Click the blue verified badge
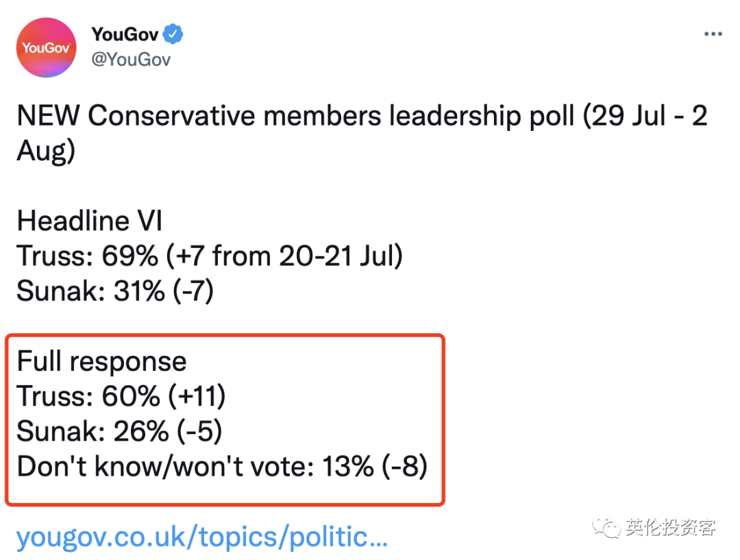 pyautogui.click(x=173, y=34)
